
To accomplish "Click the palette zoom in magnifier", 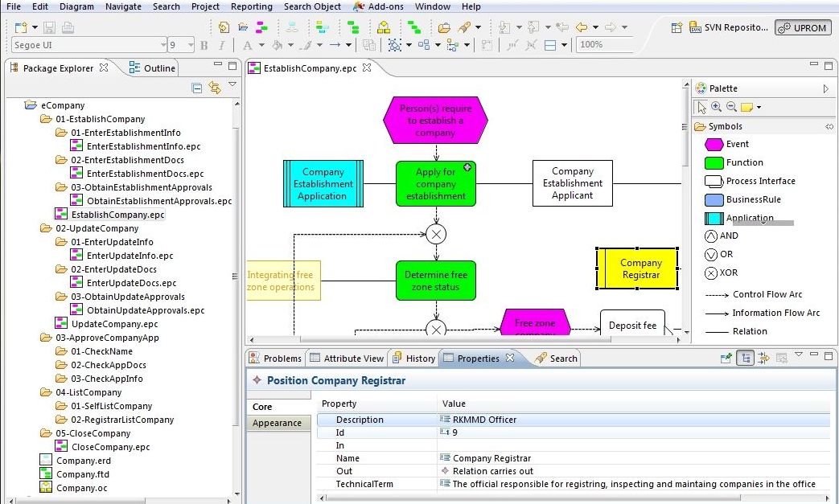I will (717, 107).
